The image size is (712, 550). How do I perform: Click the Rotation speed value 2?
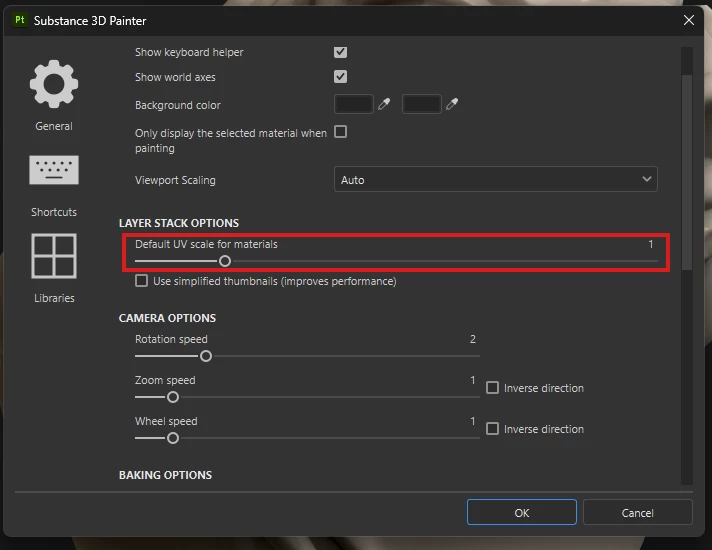473,339
